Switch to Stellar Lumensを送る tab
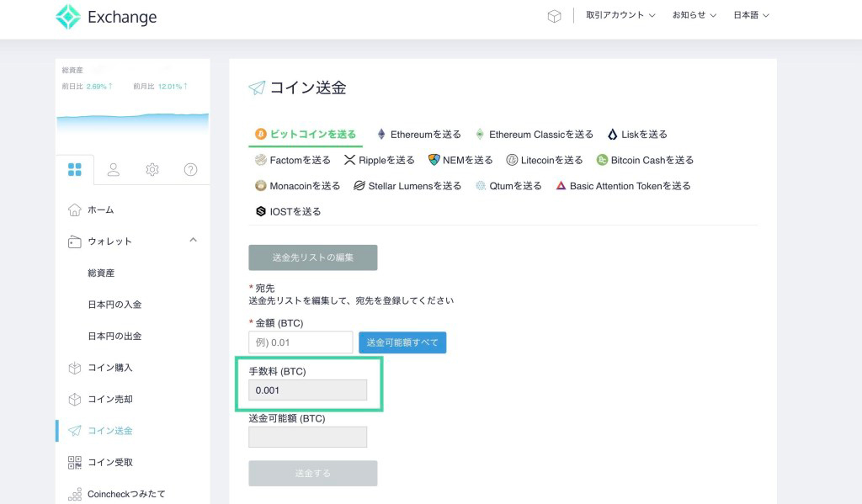 tap(407, 186)
